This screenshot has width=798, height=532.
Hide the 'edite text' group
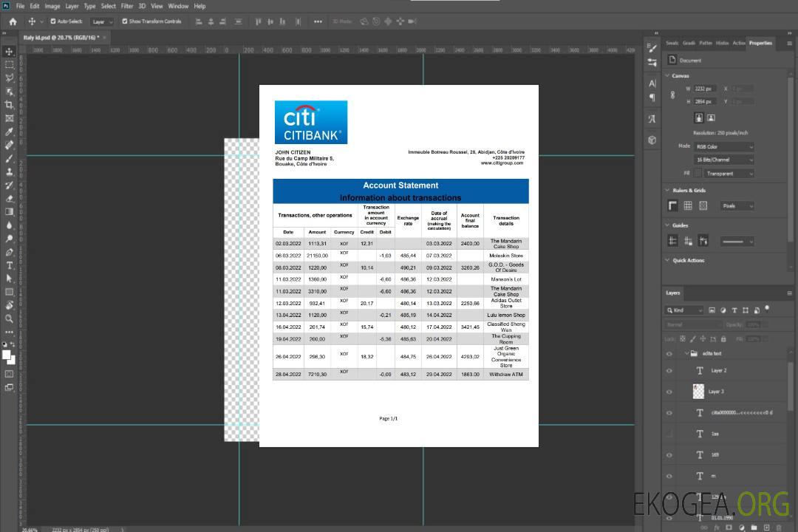669,354
